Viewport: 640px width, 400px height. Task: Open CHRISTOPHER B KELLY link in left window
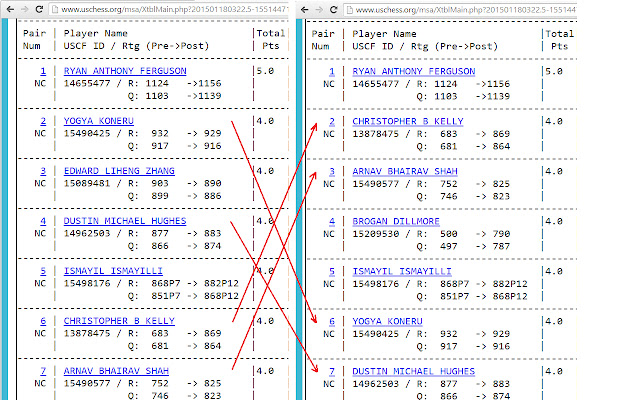[119, 321]
